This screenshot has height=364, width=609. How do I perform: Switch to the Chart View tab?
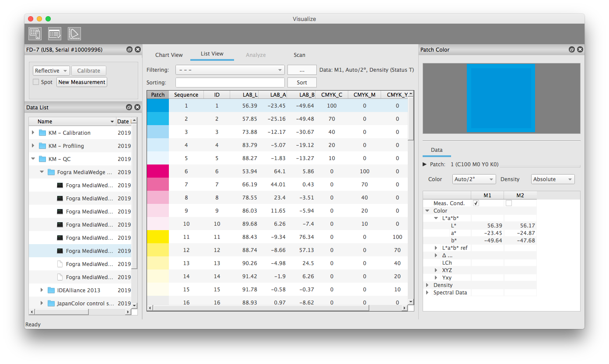pyautogui.click(x=169, y=55)
